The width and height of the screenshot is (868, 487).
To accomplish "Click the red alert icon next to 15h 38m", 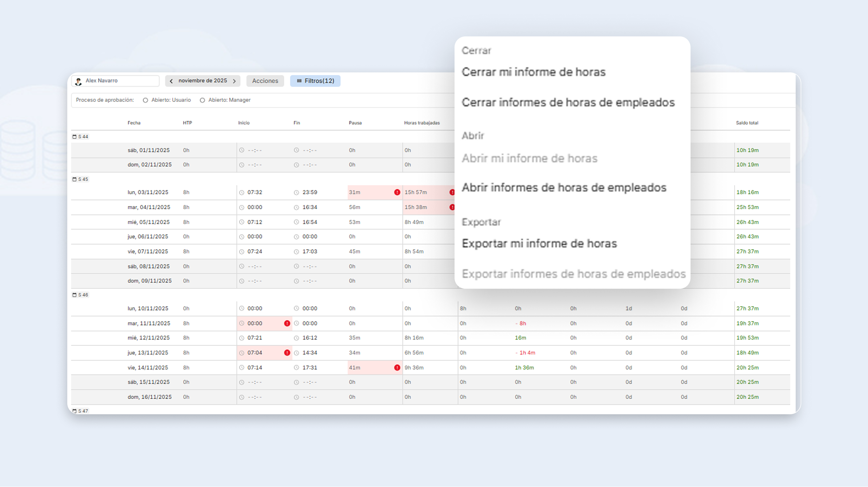I will 452,207.
